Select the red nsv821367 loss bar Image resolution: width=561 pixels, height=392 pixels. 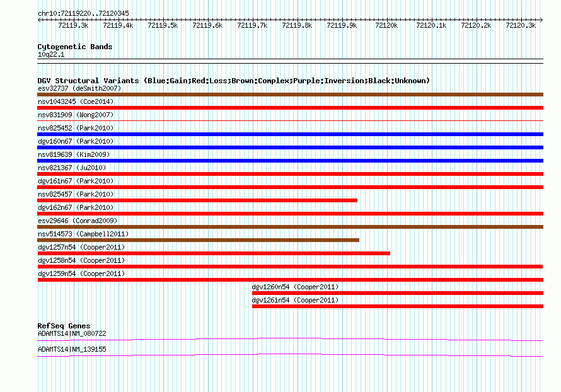point(290,174)
